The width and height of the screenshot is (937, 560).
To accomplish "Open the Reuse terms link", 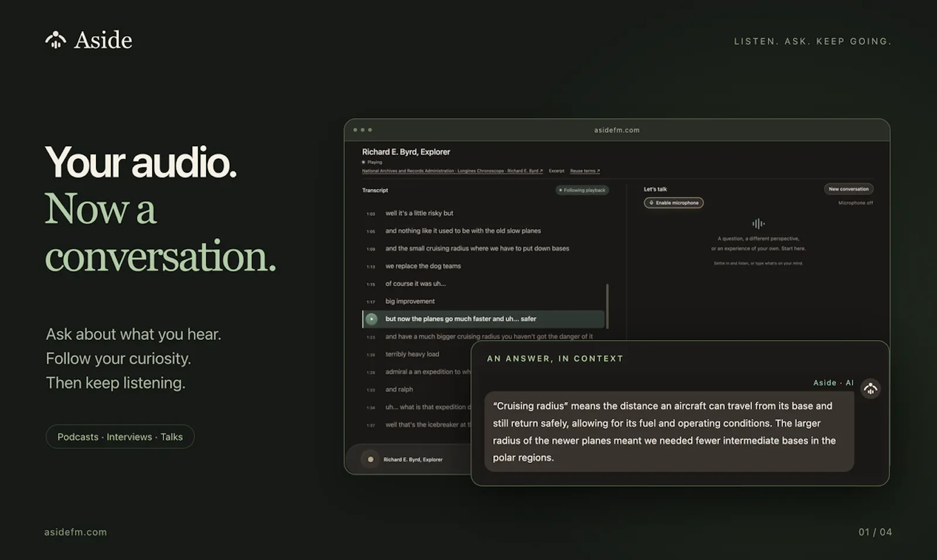I will point(585,171).
